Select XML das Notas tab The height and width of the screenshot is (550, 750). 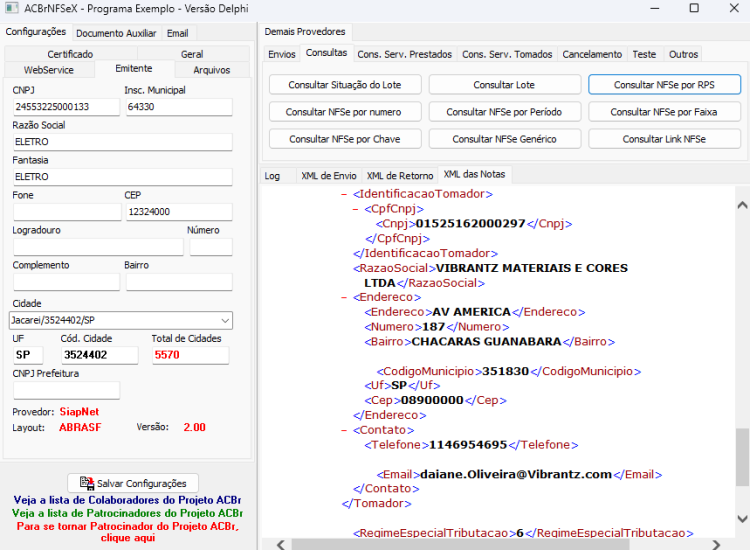pos(474,174)
